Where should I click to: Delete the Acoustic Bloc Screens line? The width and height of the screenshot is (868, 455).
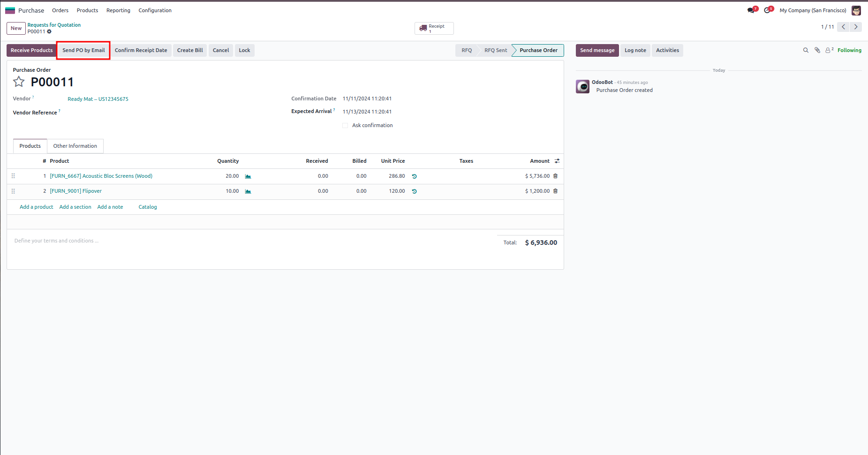(x=556, y=176)
